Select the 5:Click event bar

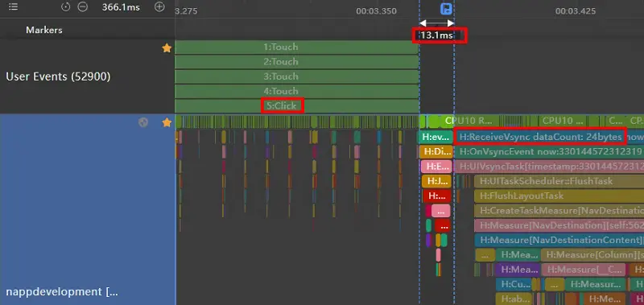coord(297,106)
